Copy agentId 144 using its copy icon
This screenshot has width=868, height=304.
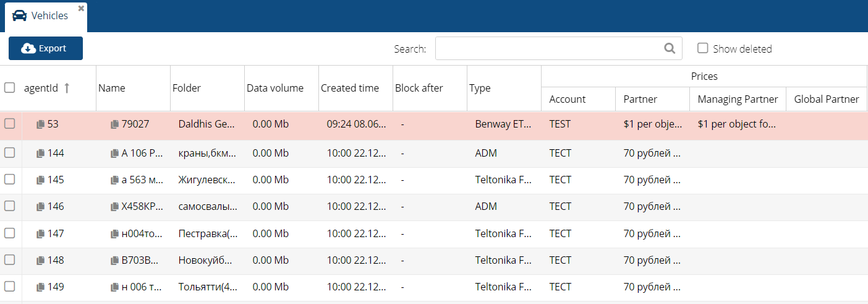click(40, 154)
